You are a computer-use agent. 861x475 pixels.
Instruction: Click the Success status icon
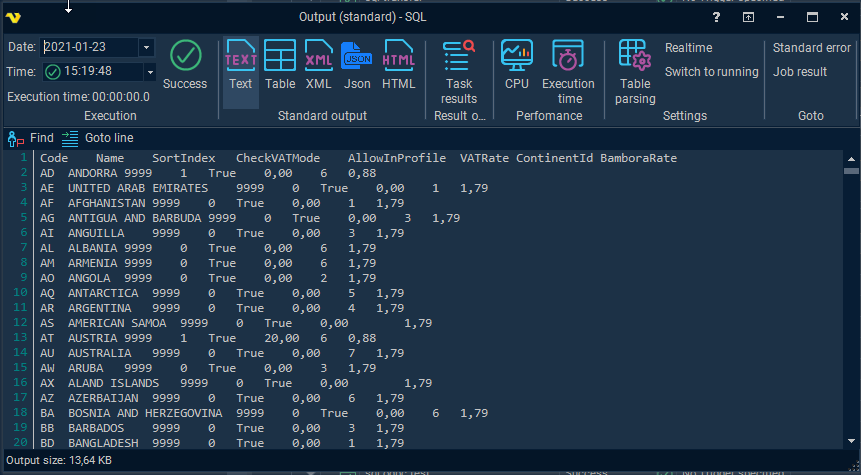(185, 55)
